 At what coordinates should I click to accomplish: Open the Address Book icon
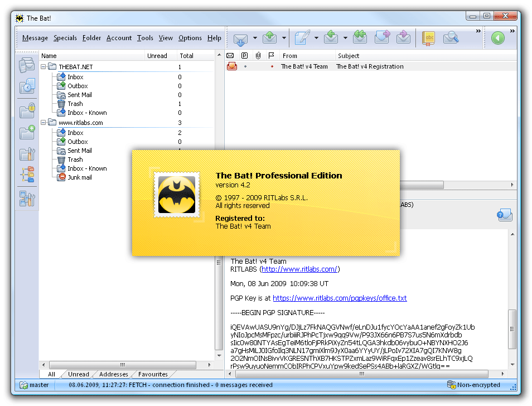[428, 38]
